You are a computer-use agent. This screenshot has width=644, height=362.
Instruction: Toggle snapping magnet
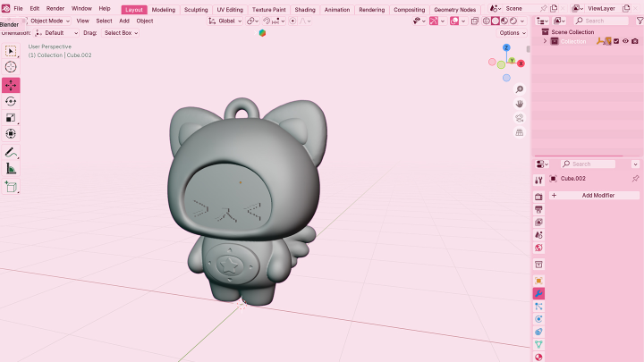point(267,21)
